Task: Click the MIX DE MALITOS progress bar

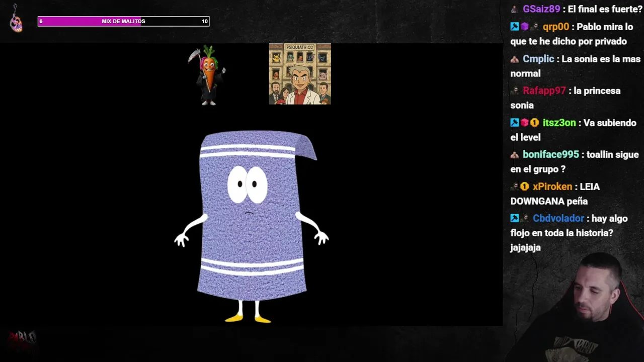Action: pyautogui.click(x=123, y=21)
